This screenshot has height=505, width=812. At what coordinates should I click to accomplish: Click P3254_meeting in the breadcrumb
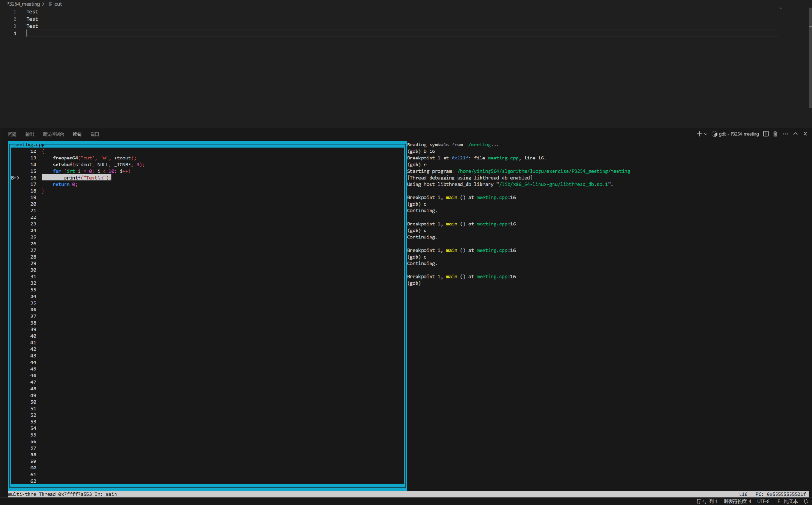click(x=23, y=4)
